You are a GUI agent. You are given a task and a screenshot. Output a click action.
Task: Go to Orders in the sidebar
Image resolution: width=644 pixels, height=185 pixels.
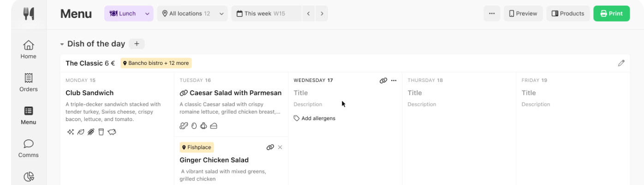(x=29, y=78)
